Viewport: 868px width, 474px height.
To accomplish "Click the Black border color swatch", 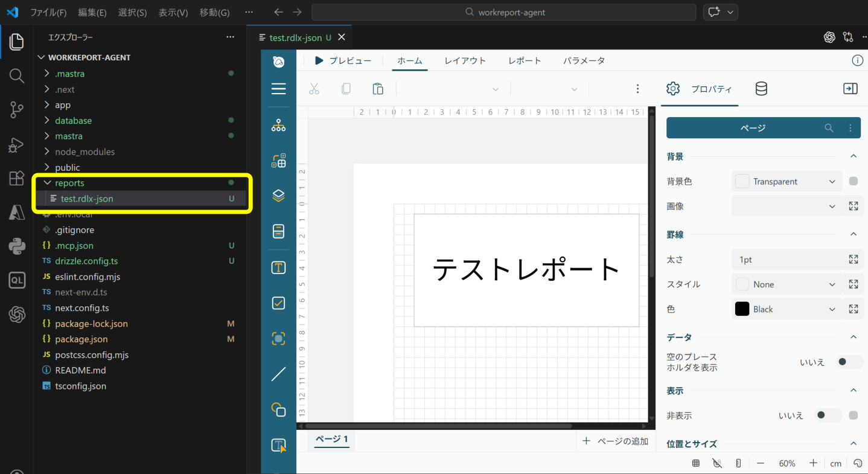I will 742,309.
